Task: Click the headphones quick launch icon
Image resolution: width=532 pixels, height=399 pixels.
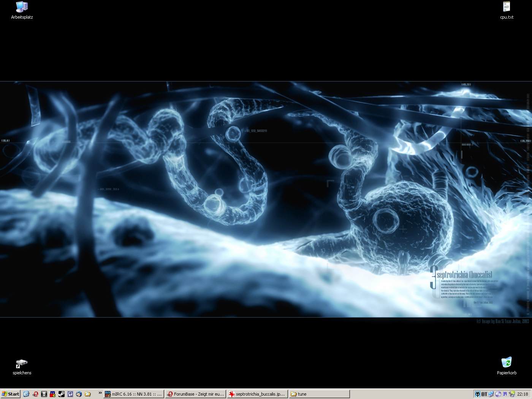Action: click(x=70, y=394)
